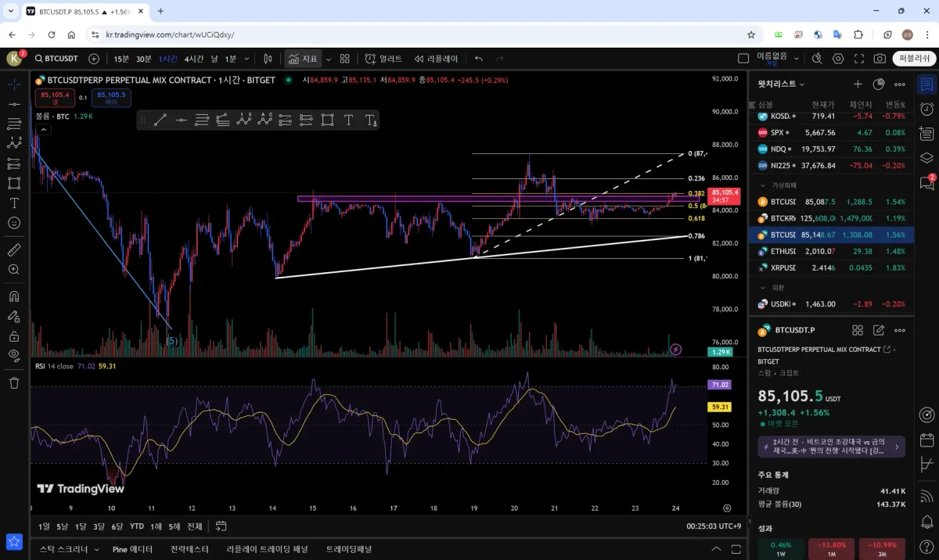Open the emoji icons tool
Image resolution: width=939 pixels, height=560 pixels.
[x=14, y=223]
